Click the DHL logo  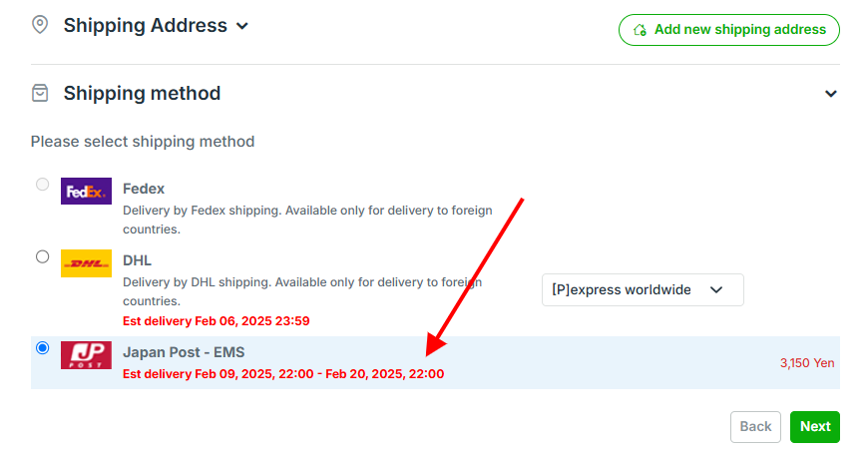86,263
